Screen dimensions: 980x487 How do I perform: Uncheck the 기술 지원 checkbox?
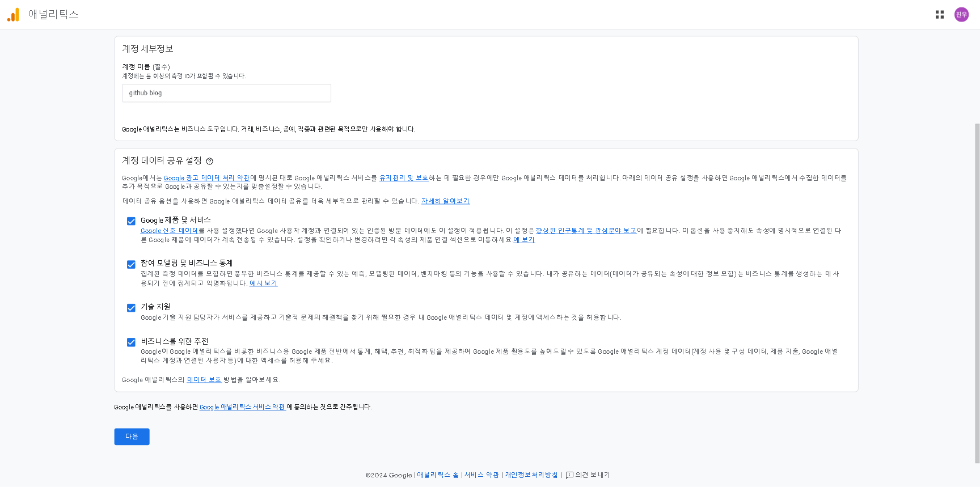[131, 308]
